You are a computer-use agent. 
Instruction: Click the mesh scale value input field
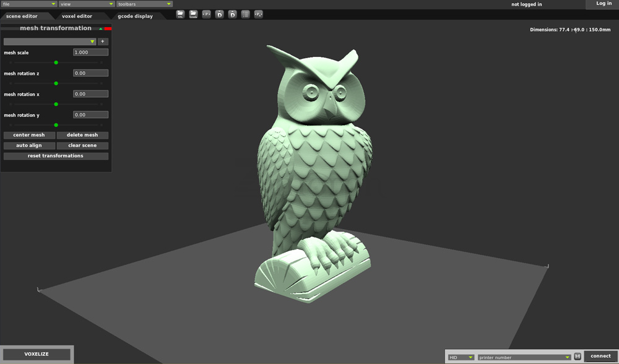tap(90, 53)
